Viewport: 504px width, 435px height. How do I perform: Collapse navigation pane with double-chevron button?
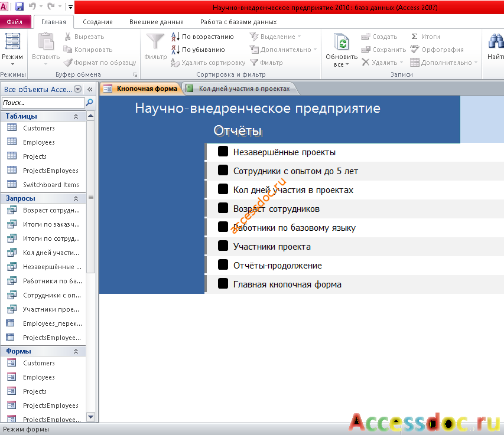(90, 89)
